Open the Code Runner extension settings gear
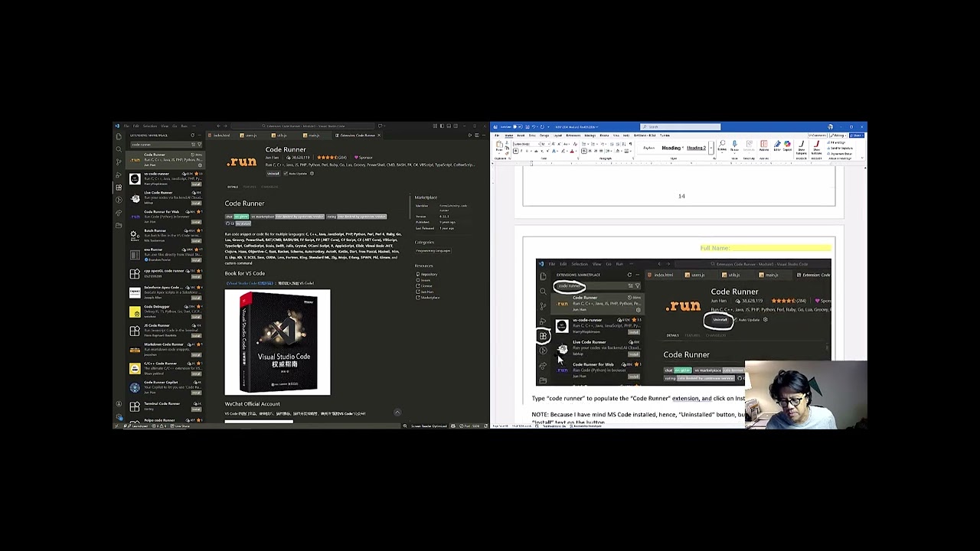Viewport: 980px width, 551px height. pos(312,174)
